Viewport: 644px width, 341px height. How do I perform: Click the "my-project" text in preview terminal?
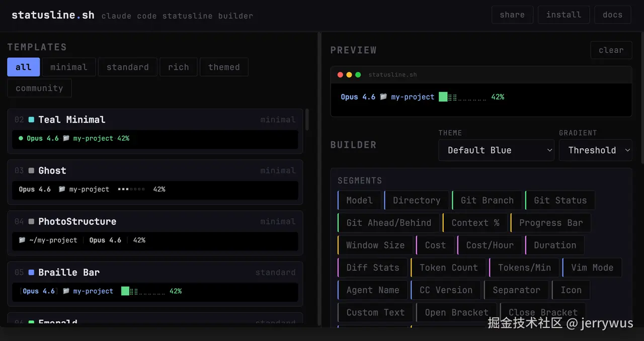[413, 97]
